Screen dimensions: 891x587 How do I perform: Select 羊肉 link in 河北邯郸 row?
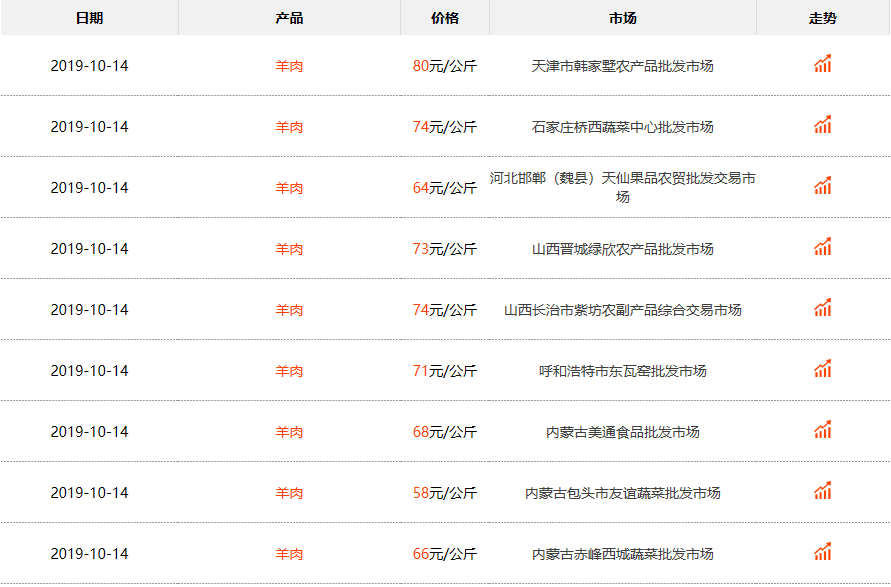(x=289, y=188)
